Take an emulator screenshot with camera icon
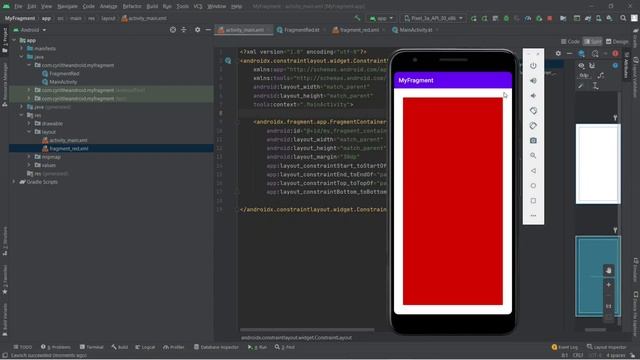The width and height of the screenshot is (640, 360). pos(533,140)
